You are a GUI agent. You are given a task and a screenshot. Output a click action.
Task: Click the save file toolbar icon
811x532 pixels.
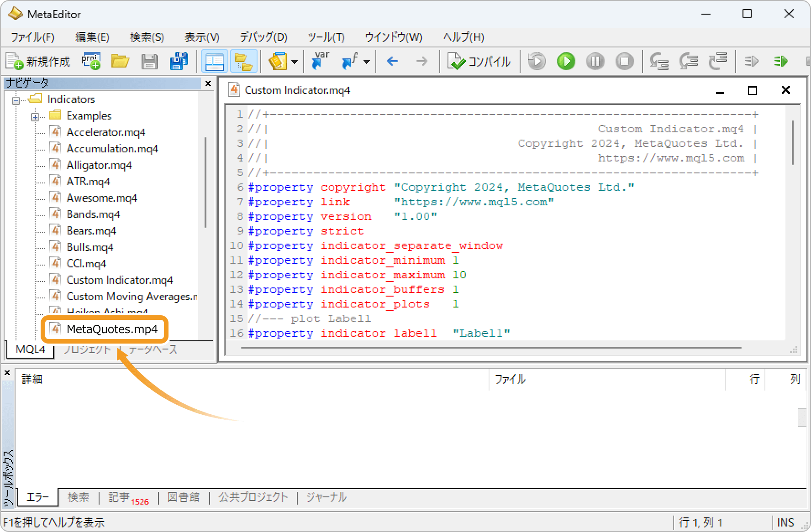pos(149,61)
